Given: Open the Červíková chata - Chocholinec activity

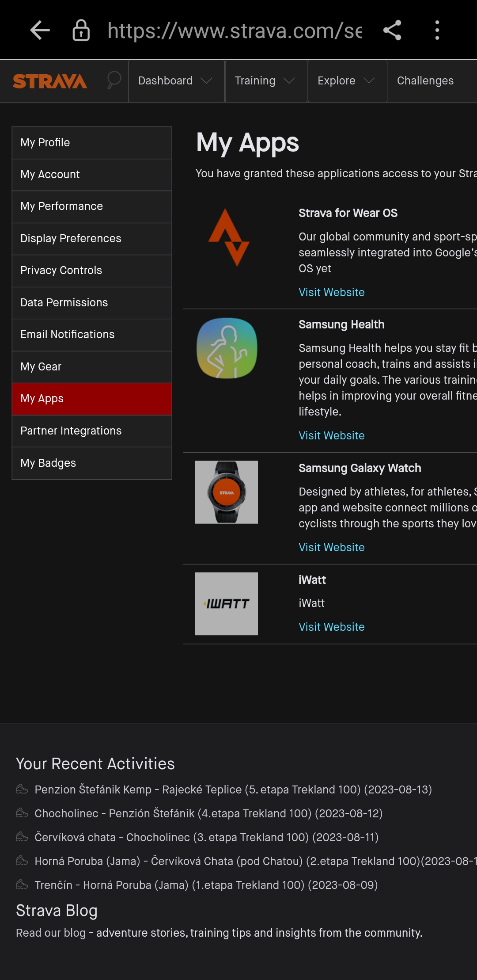Looking at the screenshot, I should tap(206, 837).
